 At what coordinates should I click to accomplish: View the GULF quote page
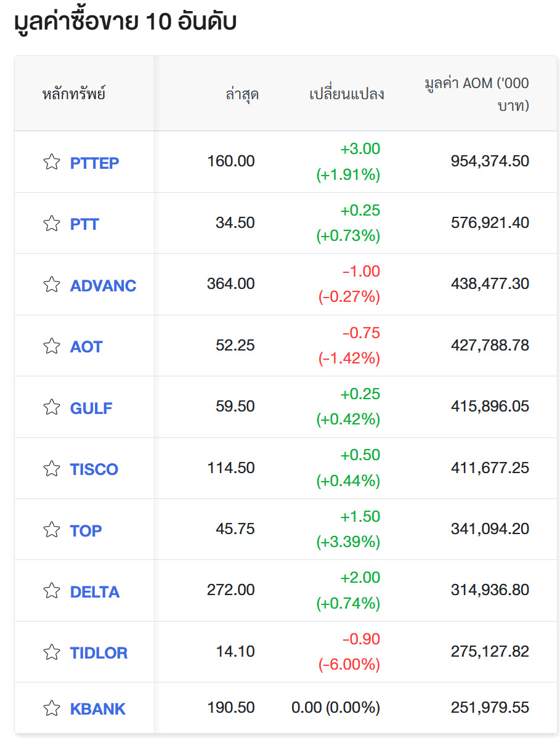pyautogui.click(x=91, y=408)
